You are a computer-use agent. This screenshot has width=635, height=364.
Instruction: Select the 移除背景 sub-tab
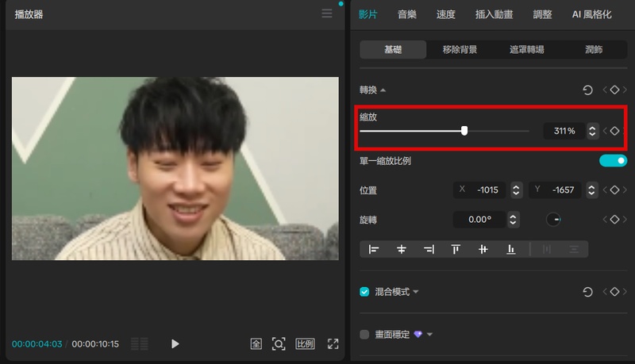(460, 49)
